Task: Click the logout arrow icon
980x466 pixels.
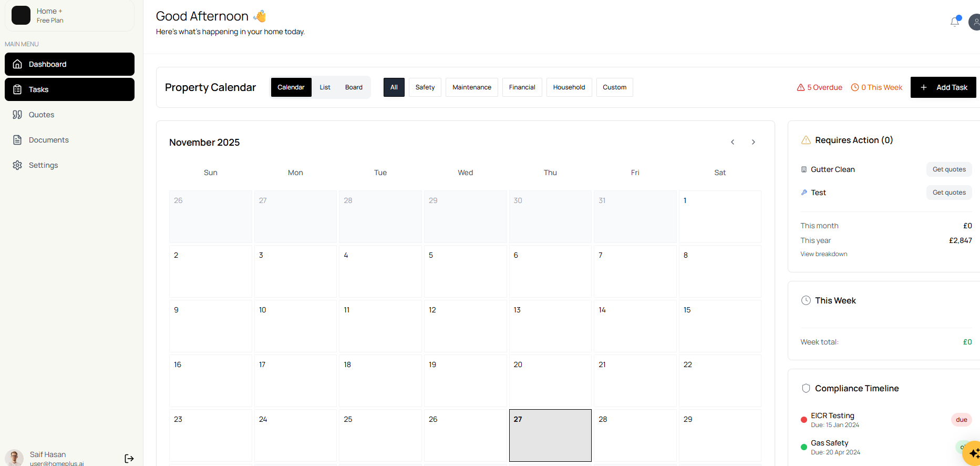Action: click(x=129, y=459)
